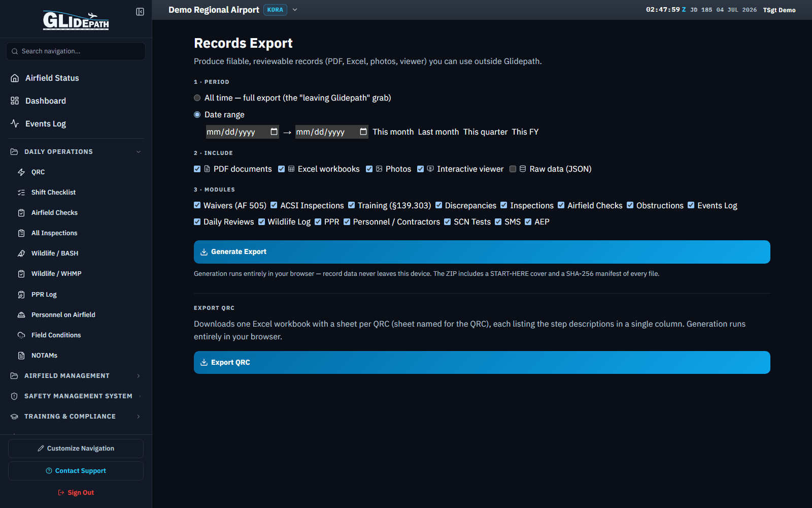812x508 pixels.
Task: Uncheck the Events Log module checkbox
Action: (691, 205)
